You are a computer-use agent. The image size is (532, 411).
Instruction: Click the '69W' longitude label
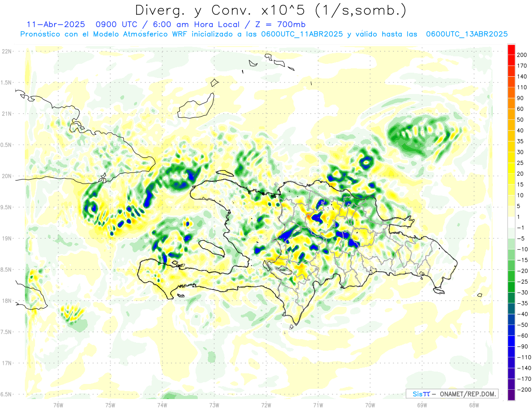click(x=422, y=405)
